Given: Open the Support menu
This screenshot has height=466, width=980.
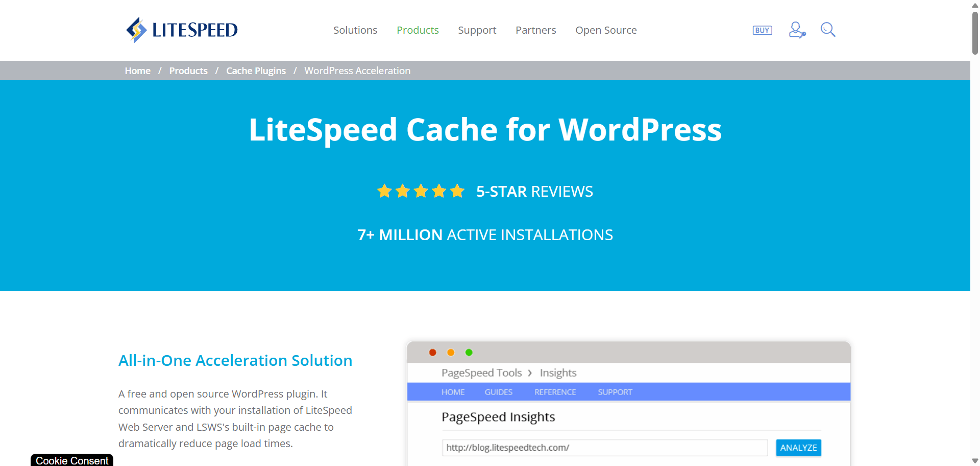Looking at the screenshot, I should click(477, 30).
